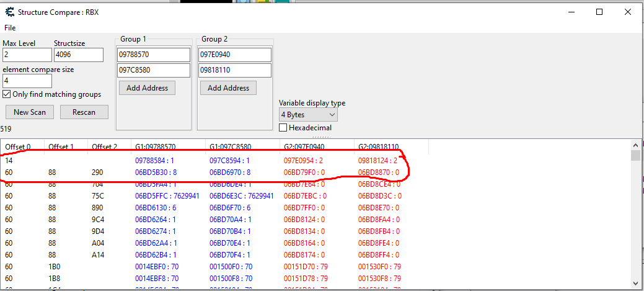
Task: Click value 06BD5B30 : 8
Action: tap(156, 172)
